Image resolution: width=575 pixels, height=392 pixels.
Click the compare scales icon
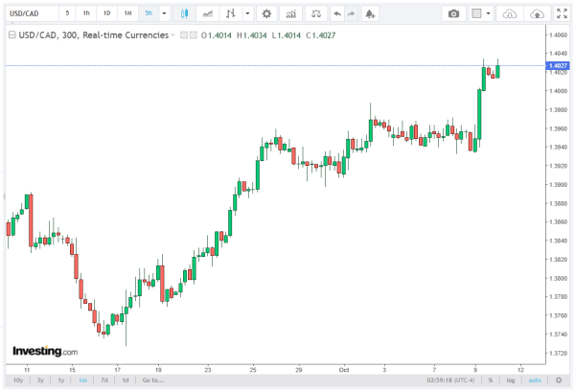(316, 14)
